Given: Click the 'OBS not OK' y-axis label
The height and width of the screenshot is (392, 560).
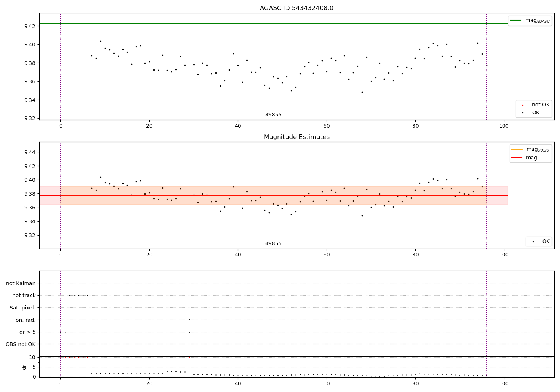Looking at the screenshot, I should [x=21, y=344].
